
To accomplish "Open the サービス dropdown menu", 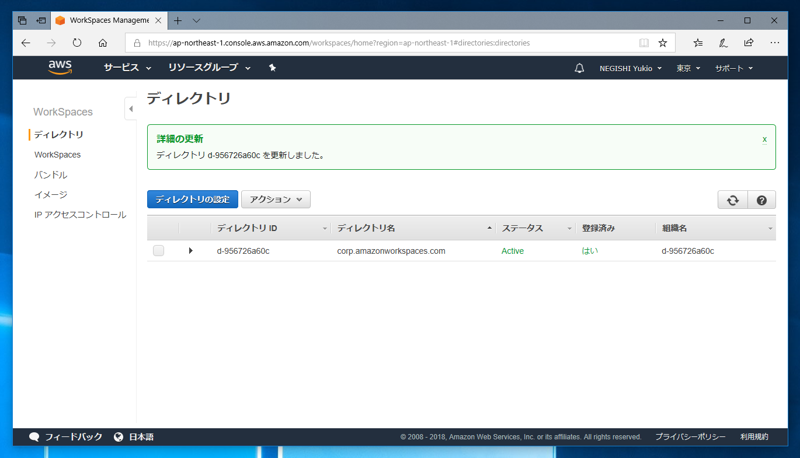I will click(x=127, y=68).
